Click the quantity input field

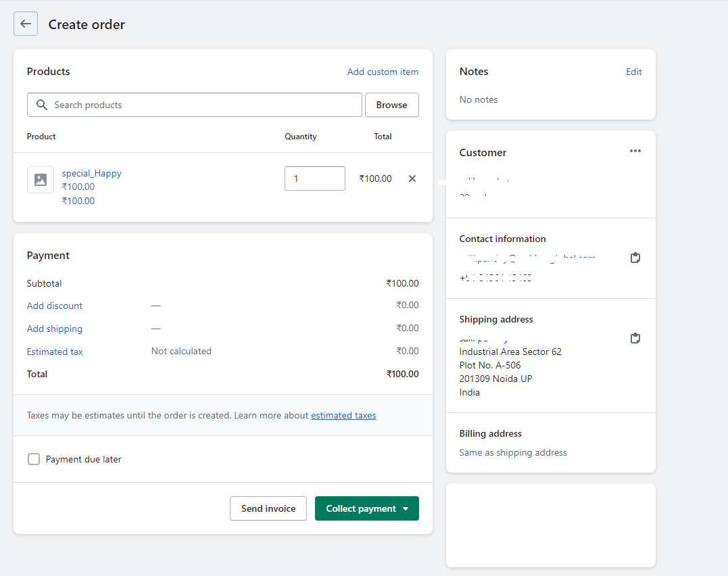[314, 178]
